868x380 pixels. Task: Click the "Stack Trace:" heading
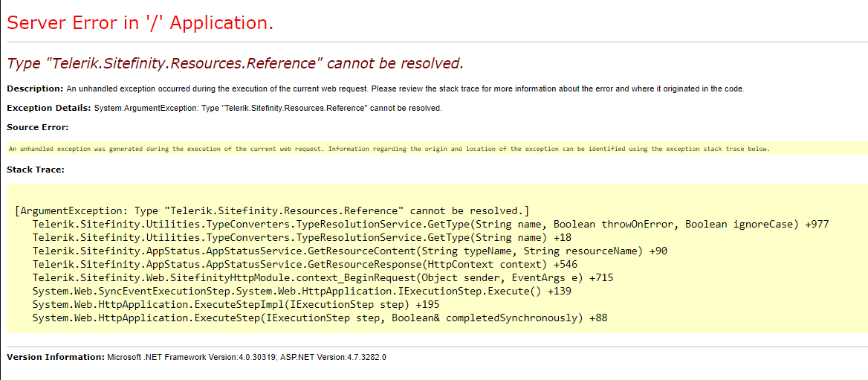click(36, 170)
